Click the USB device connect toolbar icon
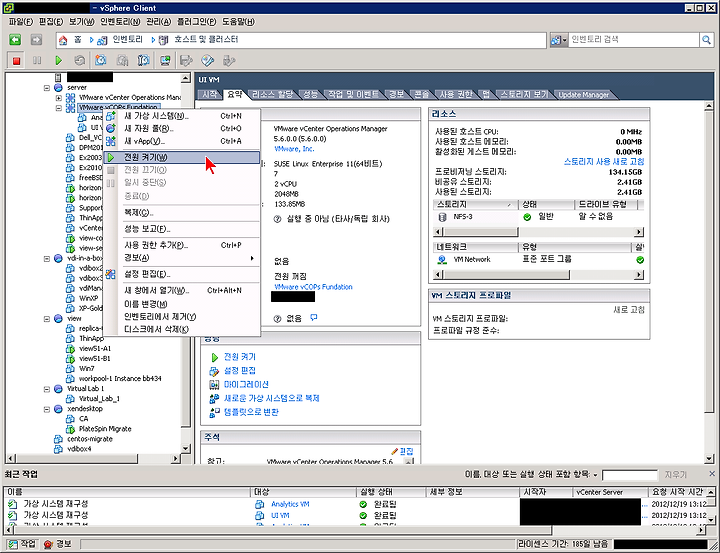 [x=229, y=60]
